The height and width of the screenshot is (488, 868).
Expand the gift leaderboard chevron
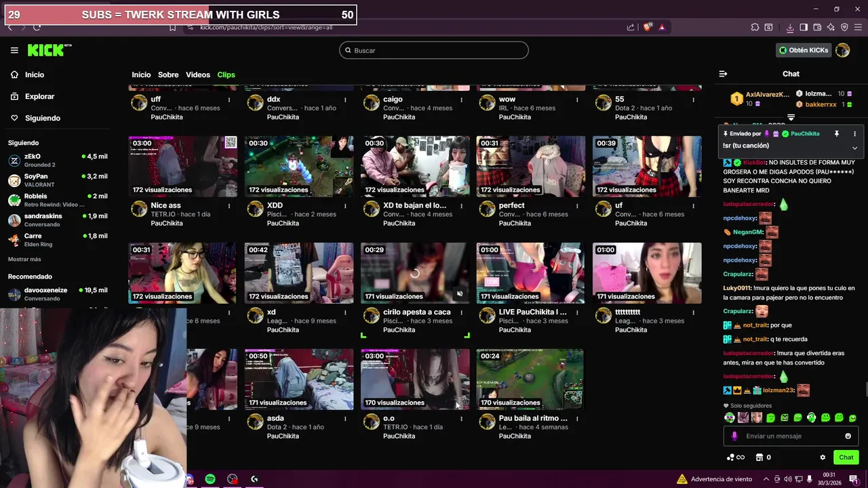(791, 117)
